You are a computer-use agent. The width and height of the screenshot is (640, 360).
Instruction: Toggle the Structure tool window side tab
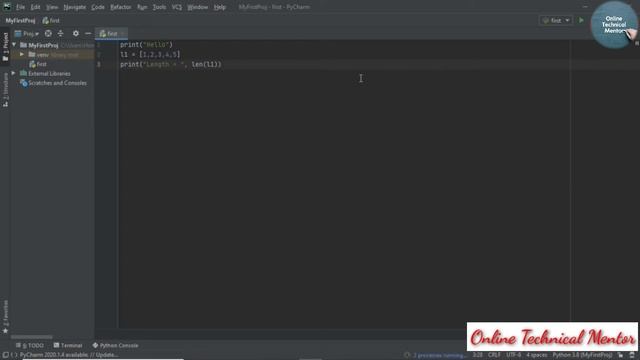pyautogui.click(x=5, y=90)
